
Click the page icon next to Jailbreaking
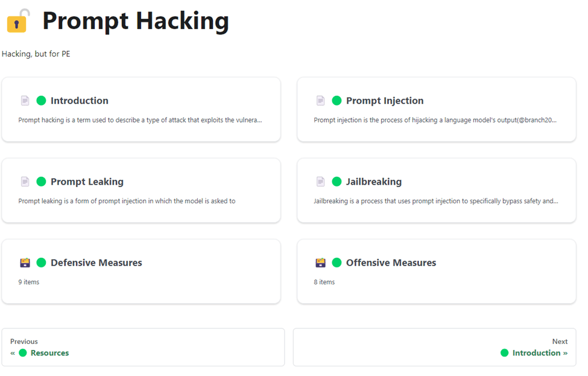pyautogui.click(x=321, y=182)
